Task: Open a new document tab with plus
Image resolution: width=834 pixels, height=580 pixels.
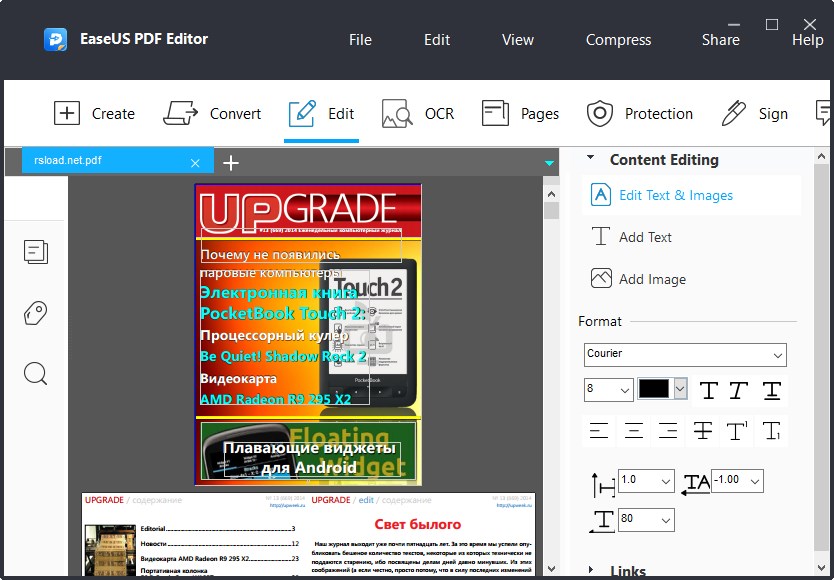Action: click(x=231, y=161)
